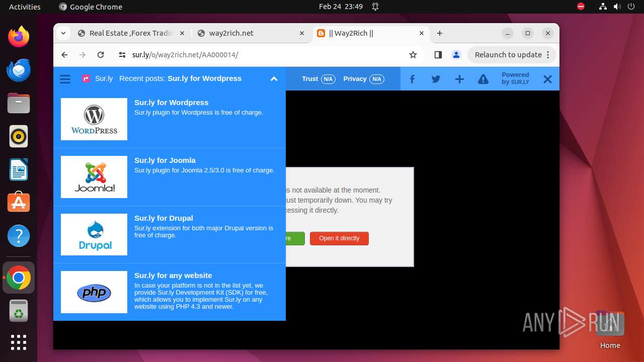
Task: Open WordPress logo thumbnail
Action: tap(94, 119)
